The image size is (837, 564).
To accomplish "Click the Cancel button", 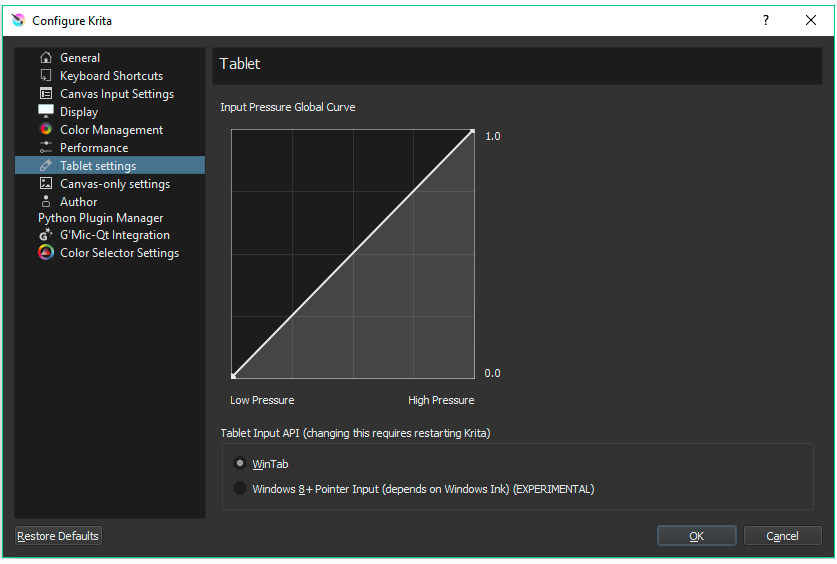I will [782, 536].
